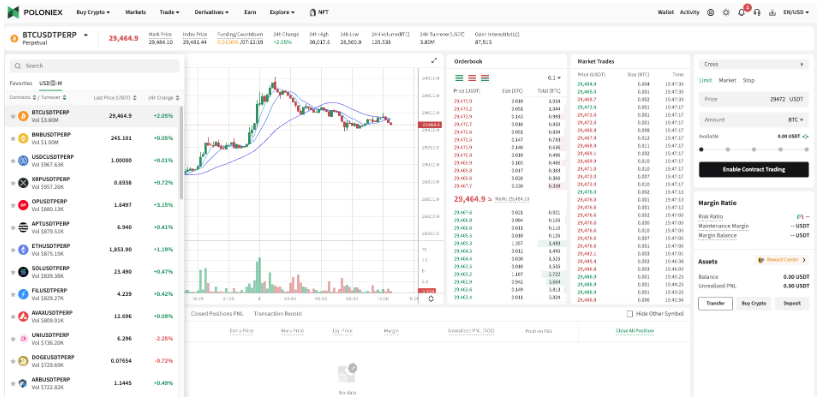Toggle light/dark theme sun icon
Screen dimensions: 826x400
click(x=726, y=12)
